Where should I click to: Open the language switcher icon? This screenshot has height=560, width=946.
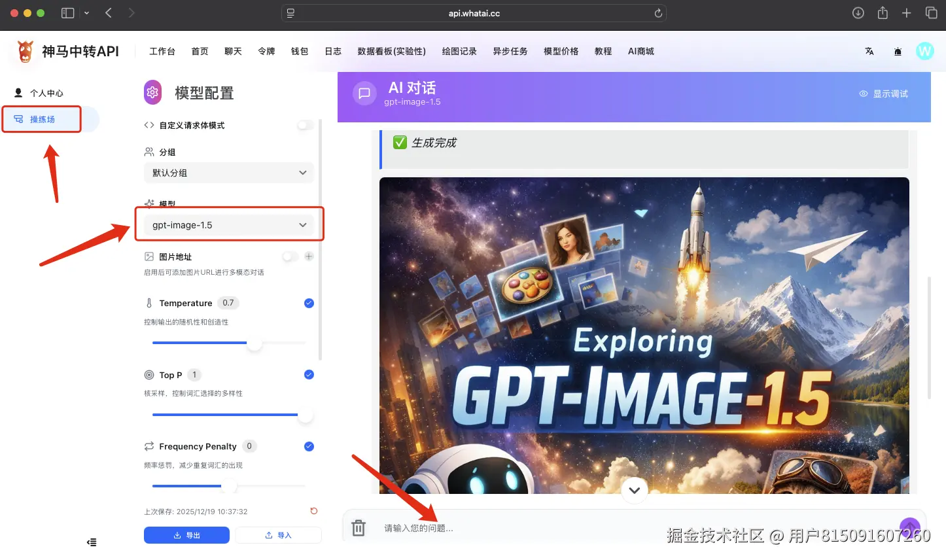869,50
